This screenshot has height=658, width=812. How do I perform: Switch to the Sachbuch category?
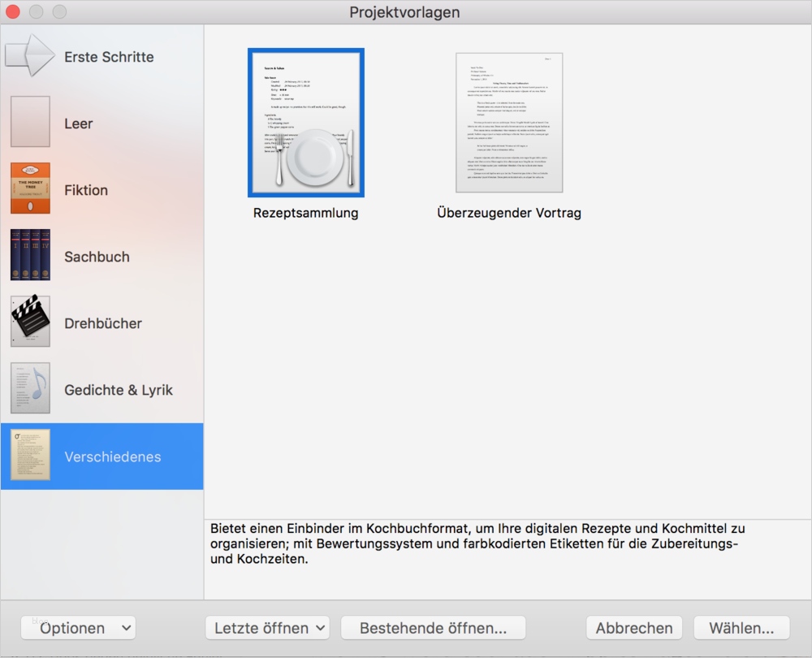(x=97, y=257)
